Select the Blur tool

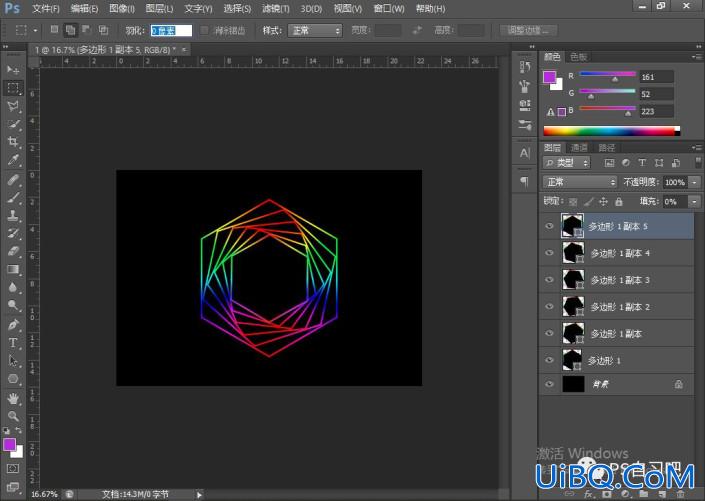pos(13,287)
